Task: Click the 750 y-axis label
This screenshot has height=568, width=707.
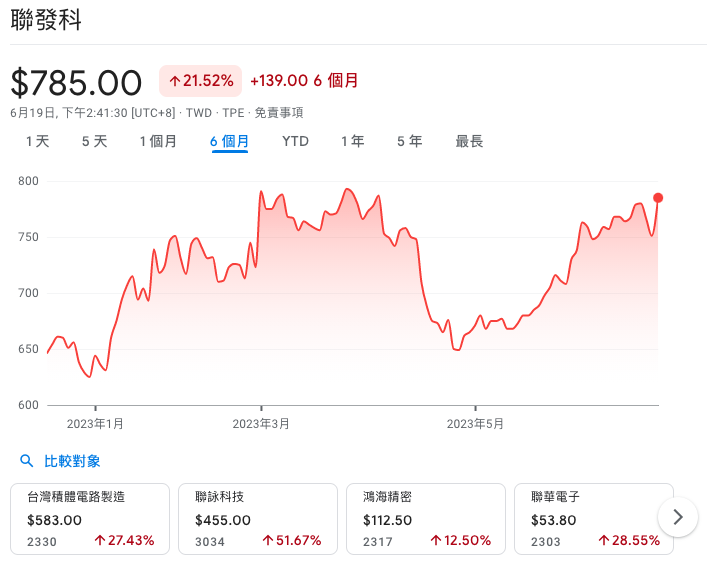Action: (28, 237)
